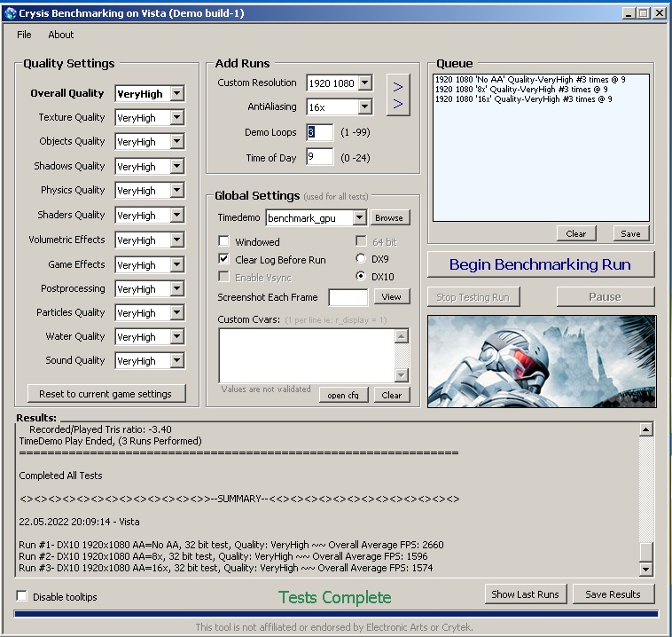Click the blue progress bar

coord(336,614)
